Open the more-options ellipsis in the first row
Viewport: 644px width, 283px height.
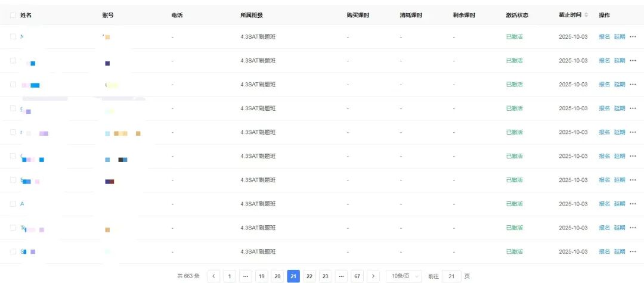(633, 37)
